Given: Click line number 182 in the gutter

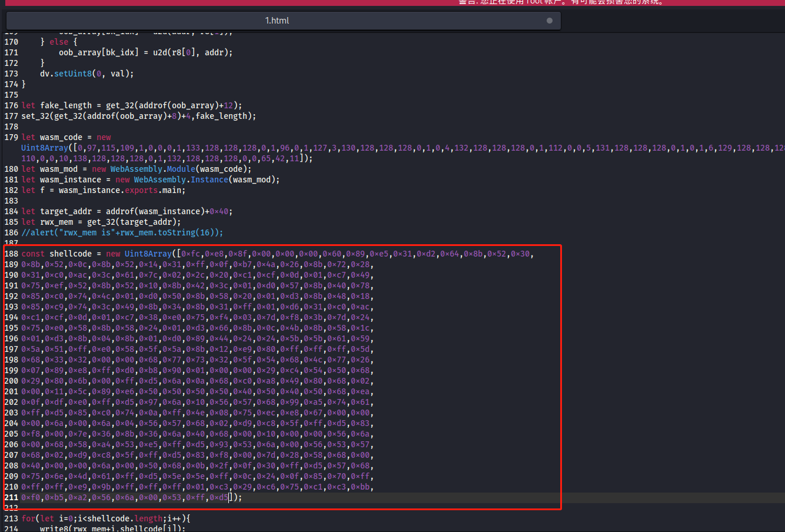Looking at the screenshot, I should [11, 190].
